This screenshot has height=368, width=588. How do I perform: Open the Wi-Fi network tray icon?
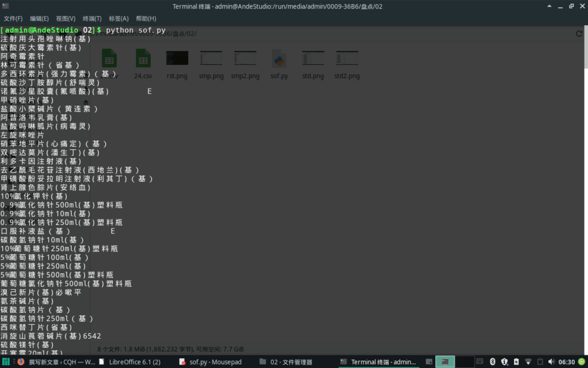click(528, 362)
